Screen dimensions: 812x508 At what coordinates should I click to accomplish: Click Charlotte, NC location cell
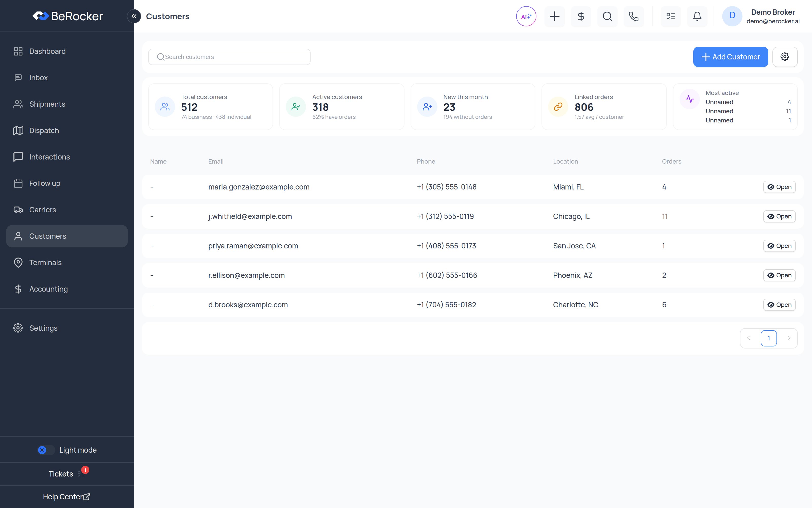pos(576,305)
